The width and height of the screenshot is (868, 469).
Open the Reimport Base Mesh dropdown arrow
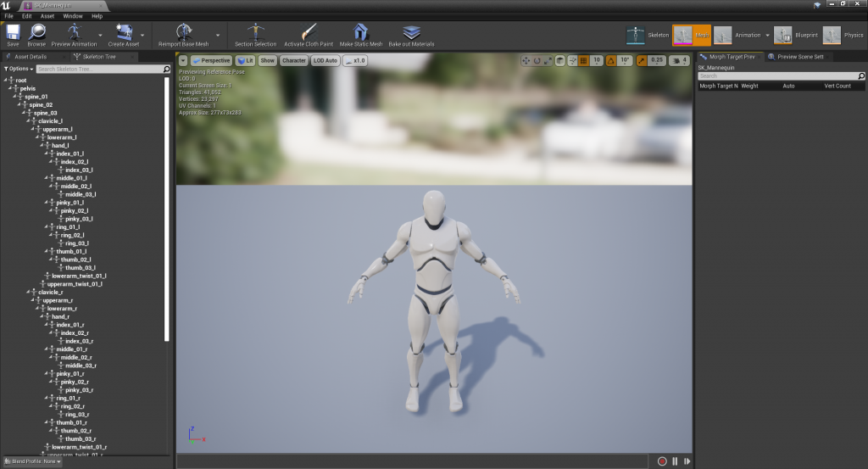pos(218,35)
